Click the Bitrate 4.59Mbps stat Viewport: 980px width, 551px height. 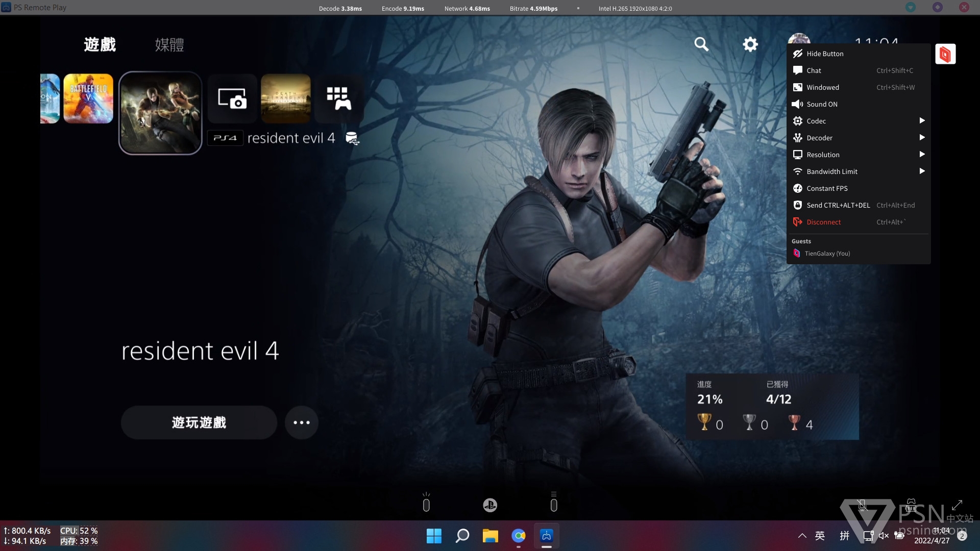pyautogui.click(x=533, y=8)
